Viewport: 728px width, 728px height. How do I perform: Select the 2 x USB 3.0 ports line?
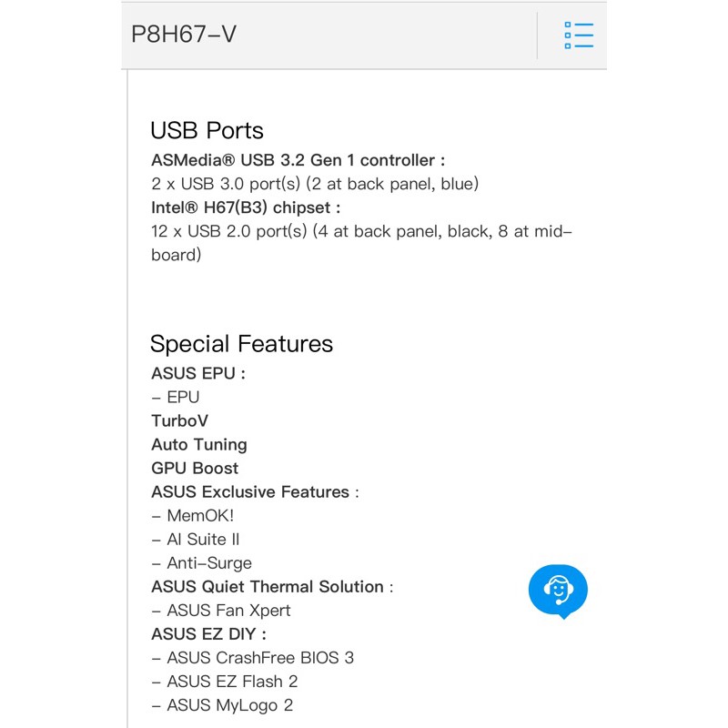pos(314,184)
